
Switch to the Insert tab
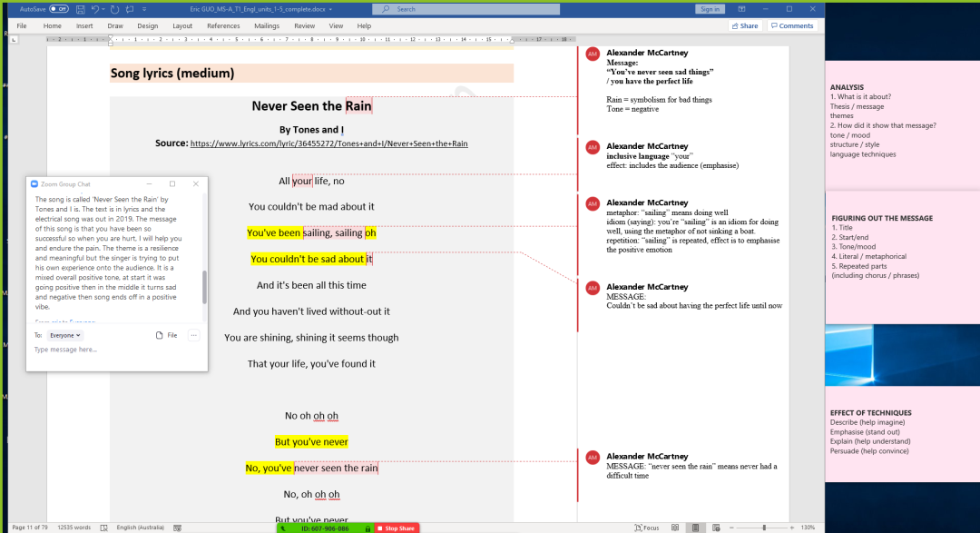click(84, 25)
